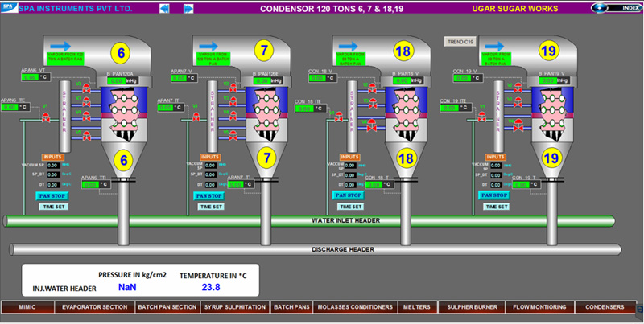Click the CON_19_T temperature reading

[x=526, y=185]
